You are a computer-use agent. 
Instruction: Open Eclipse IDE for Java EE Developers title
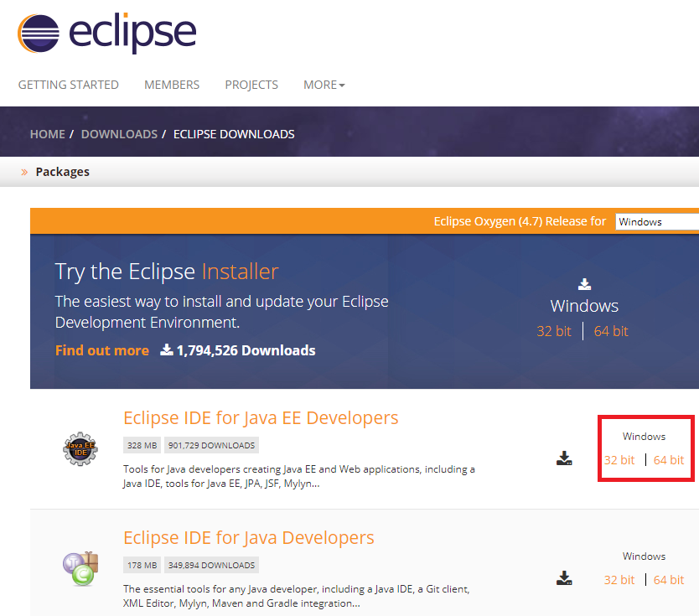[x=261, y=418]
